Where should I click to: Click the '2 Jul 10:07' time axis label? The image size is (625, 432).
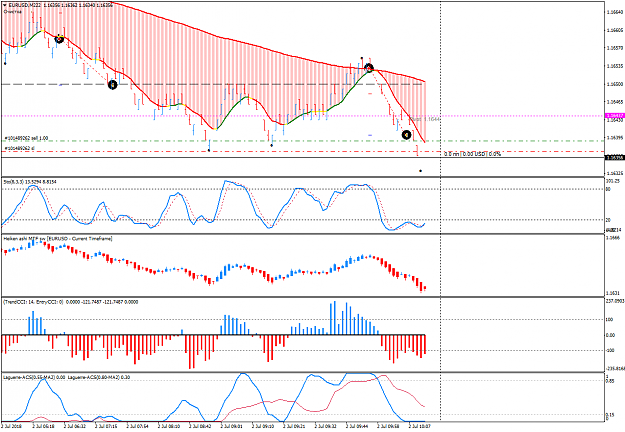click(x=420, y=426)
